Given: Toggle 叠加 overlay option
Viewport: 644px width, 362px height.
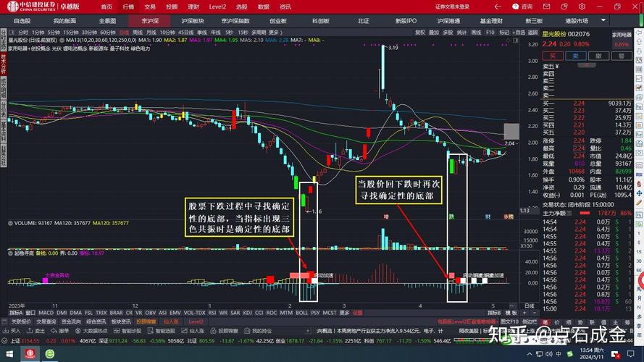Looking at the screenshot, I should (434, 33).
